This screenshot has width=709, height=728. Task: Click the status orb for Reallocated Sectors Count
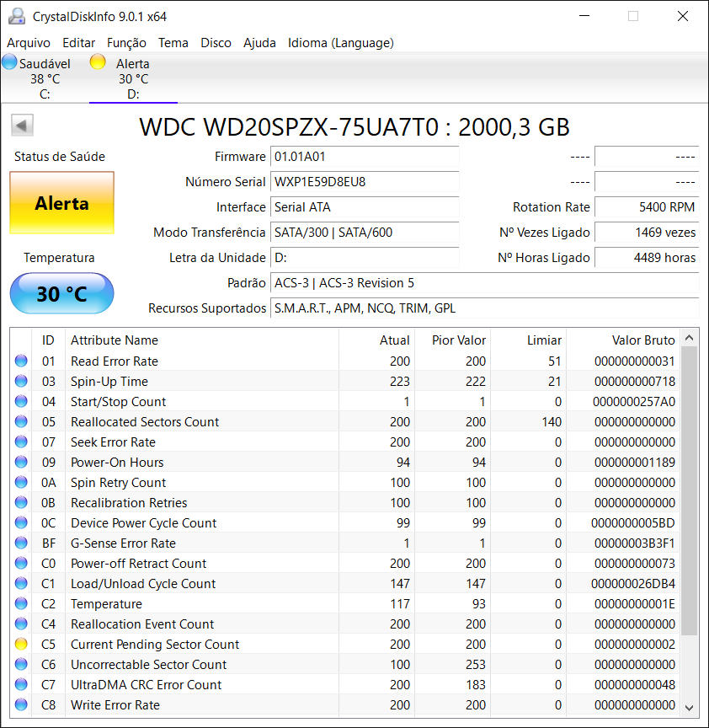coord(21,421)
